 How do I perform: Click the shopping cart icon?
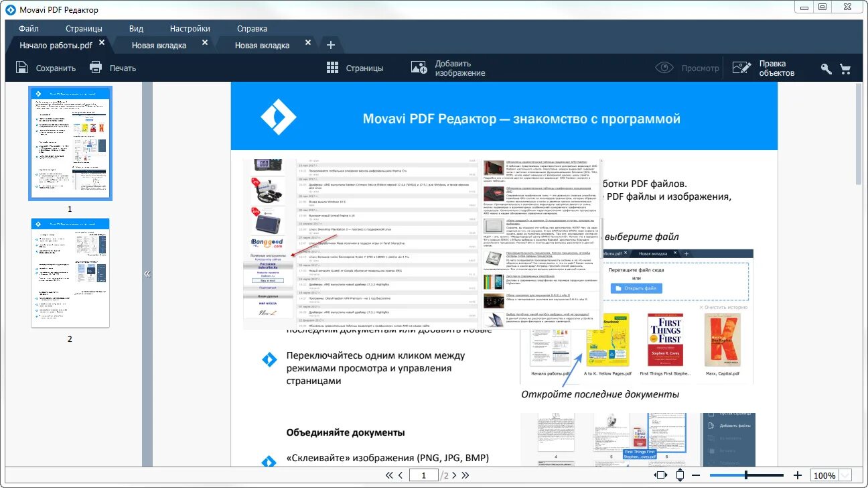tap(845, 68)
